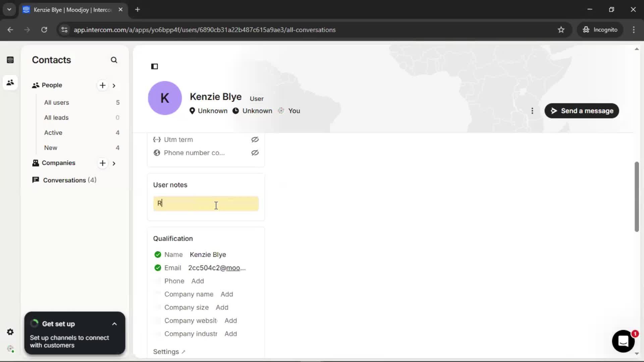Expand the Companies section chevron

click(114, 163)
